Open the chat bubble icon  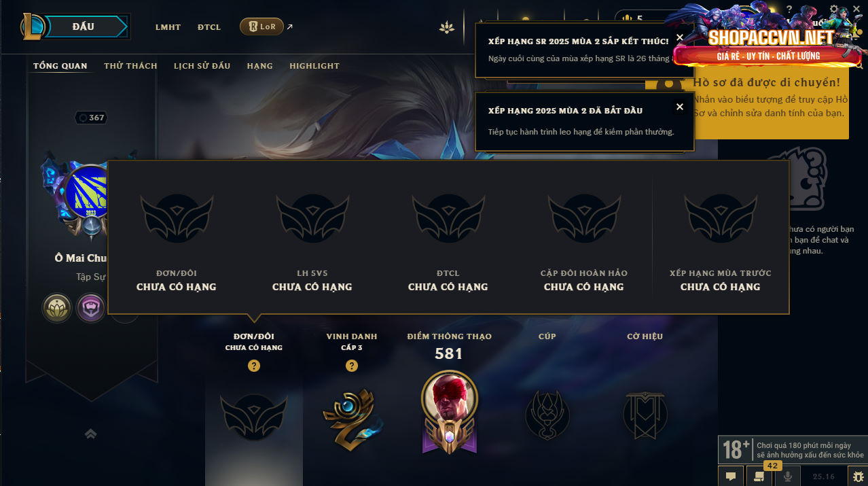coord(731,476)
